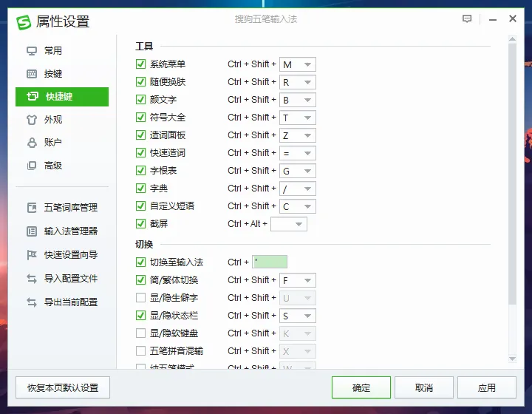Click the vertical scrollbar thumb

click(x=512, y=174)
